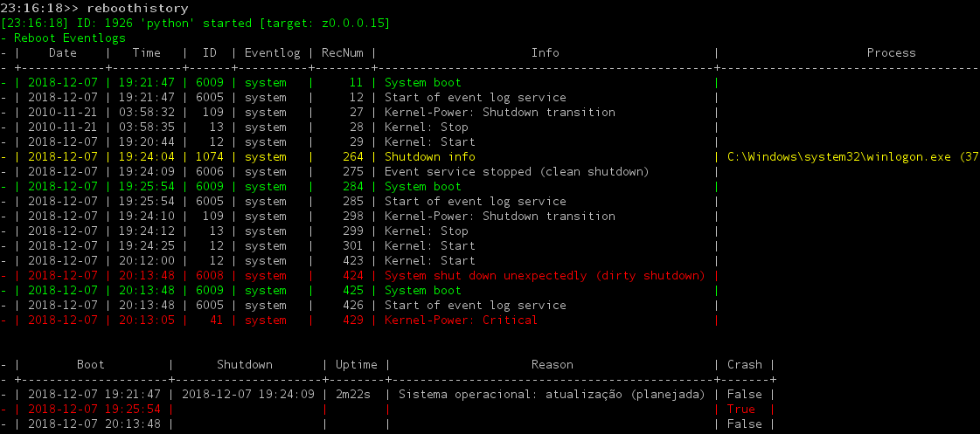Click event ID 1074 in the table
This screenshot has width=980, height=434.
tap(209, 156)
